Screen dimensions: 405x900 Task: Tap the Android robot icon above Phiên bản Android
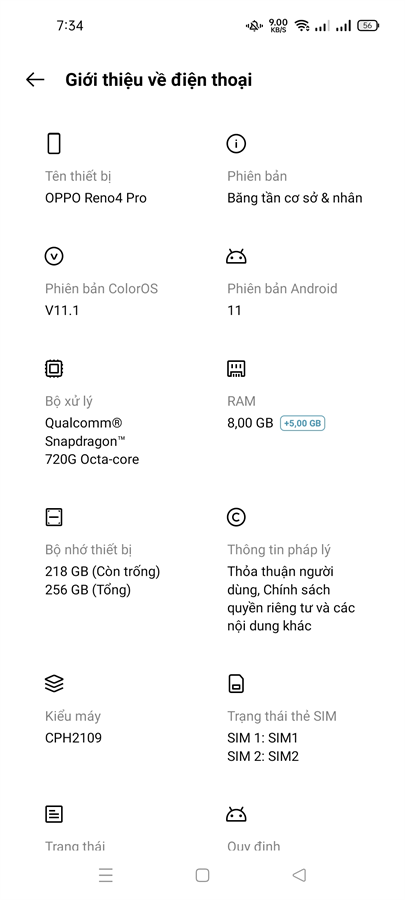click(x=236, y=256)
